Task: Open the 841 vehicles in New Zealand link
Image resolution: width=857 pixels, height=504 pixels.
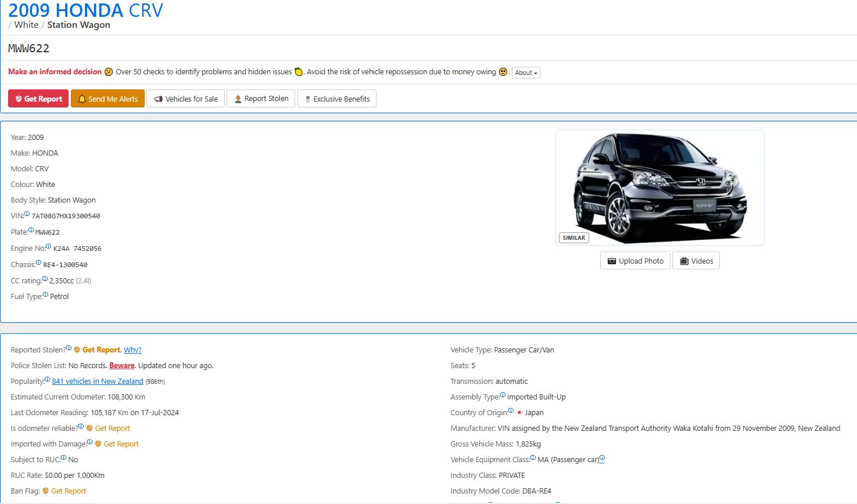Action: (98, 381)
